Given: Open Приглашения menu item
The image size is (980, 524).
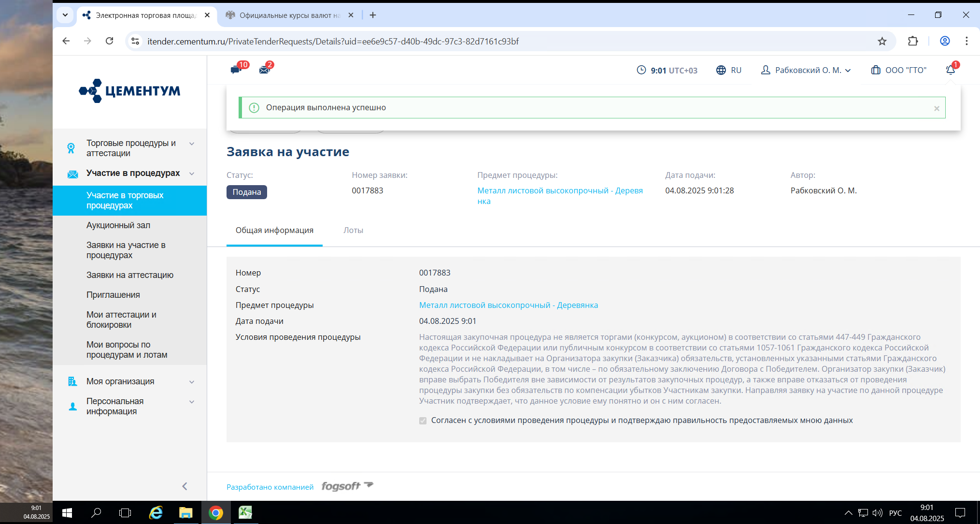Looking at the screenshot, I should tap(113, 295).
